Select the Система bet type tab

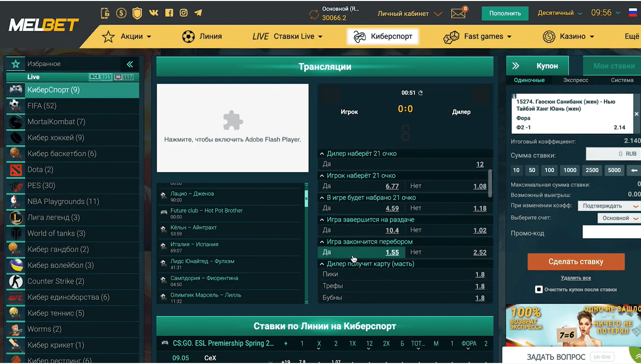(622, 80)
